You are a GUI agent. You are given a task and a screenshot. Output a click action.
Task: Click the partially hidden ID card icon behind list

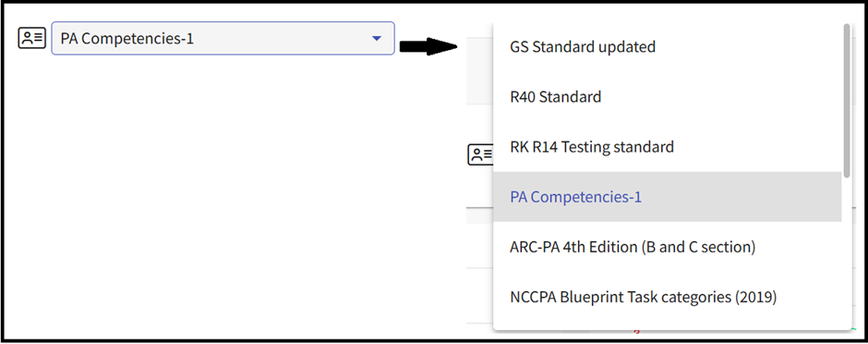pyautogui.click(x=480, y=155)
